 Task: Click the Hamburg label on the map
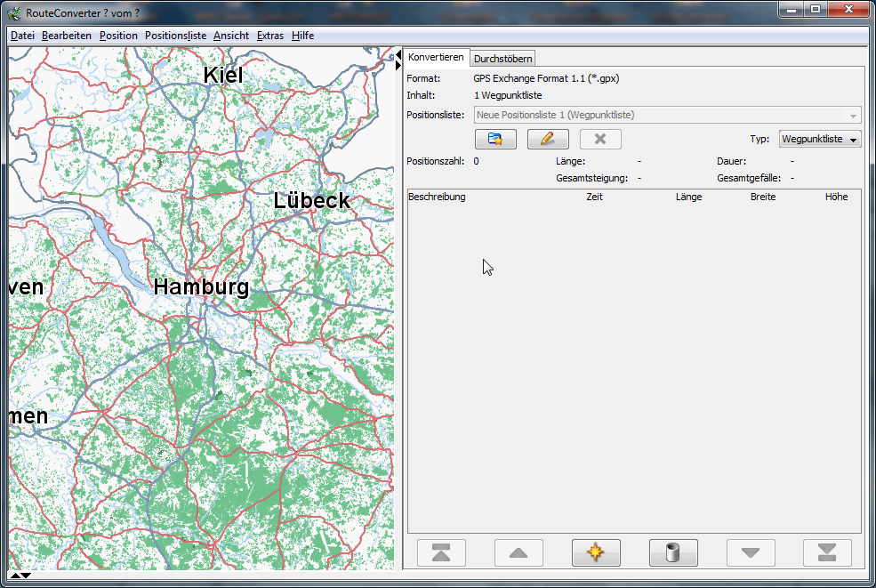coord(201,286)
